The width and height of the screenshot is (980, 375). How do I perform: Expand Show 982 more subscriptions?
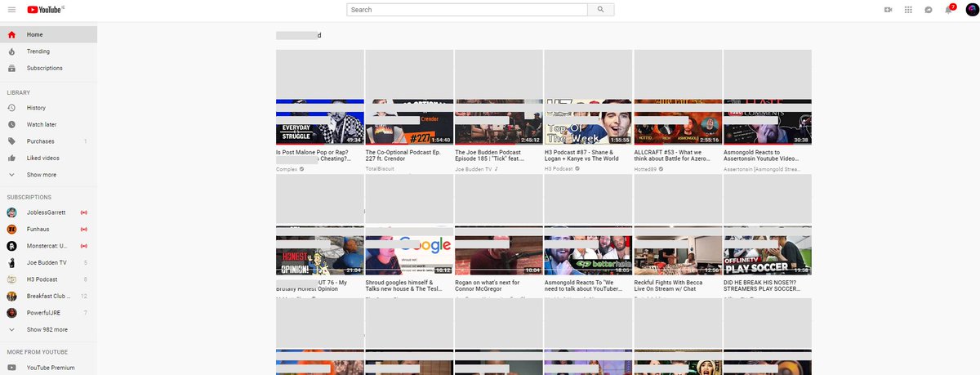coord(48,329)
